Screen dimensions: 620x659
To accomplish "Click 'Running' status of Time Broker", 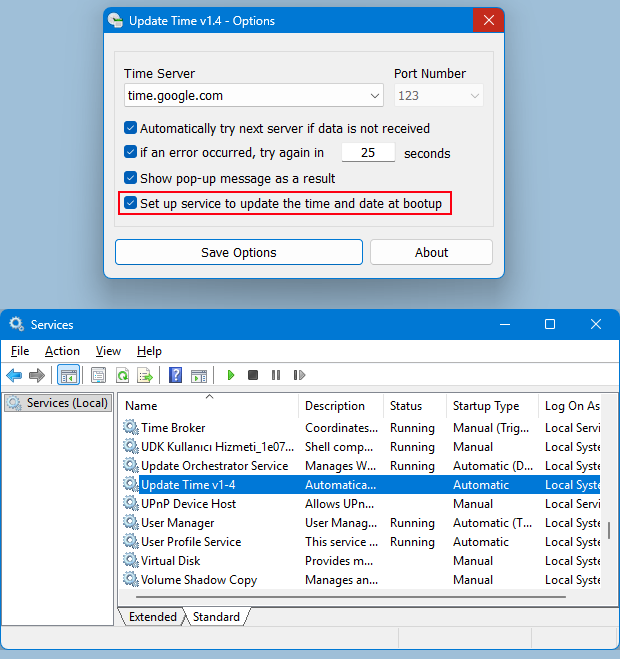I will tap(412, 427).
